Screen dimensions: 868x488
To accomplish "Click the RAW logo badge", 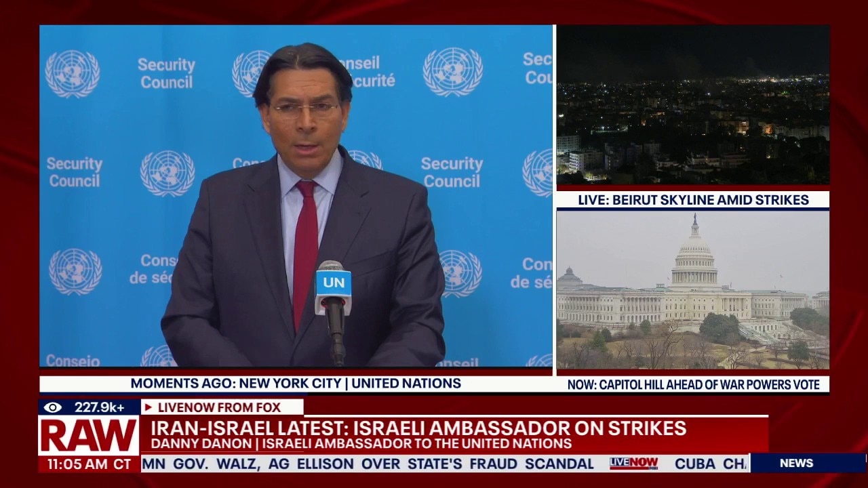I will [89, 436].
